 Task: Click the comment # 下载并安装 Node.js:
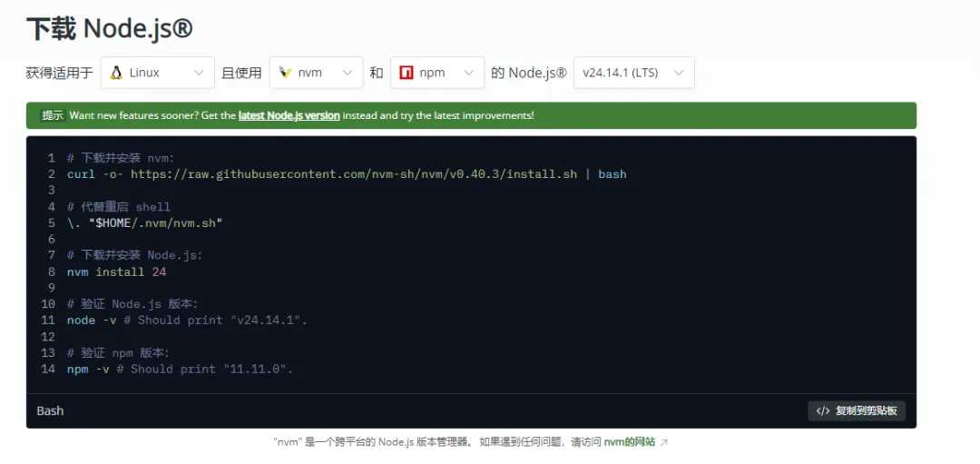tap(135, 255)
